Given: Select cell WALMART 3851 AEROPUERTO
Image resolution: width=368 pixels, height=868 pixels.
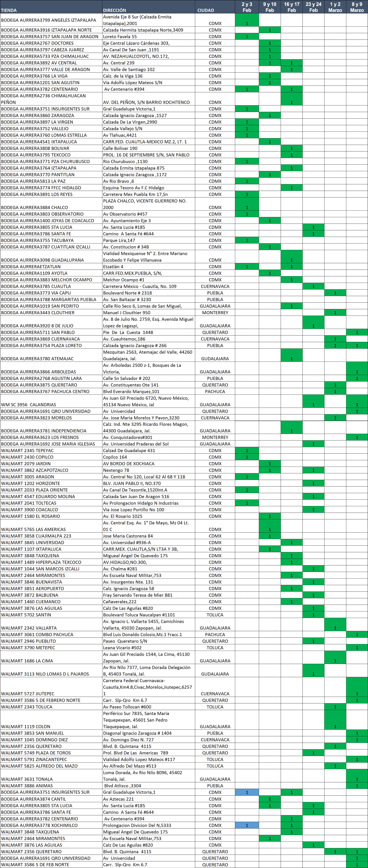Looking at the screenshot, I should point(51,588).
